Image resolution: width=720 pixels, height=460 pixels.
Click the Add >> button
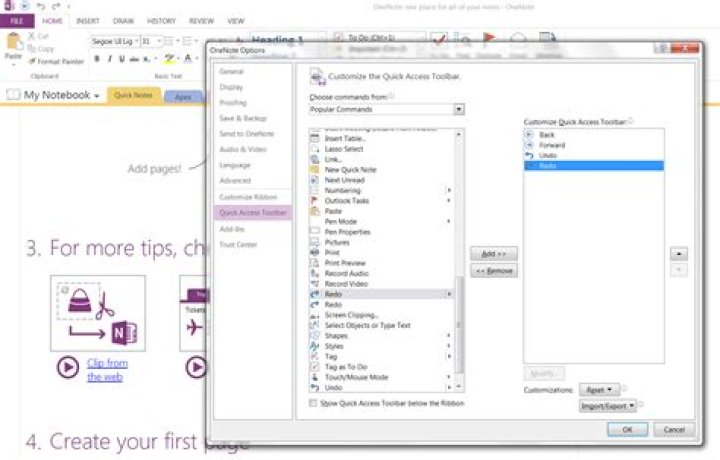494,254
